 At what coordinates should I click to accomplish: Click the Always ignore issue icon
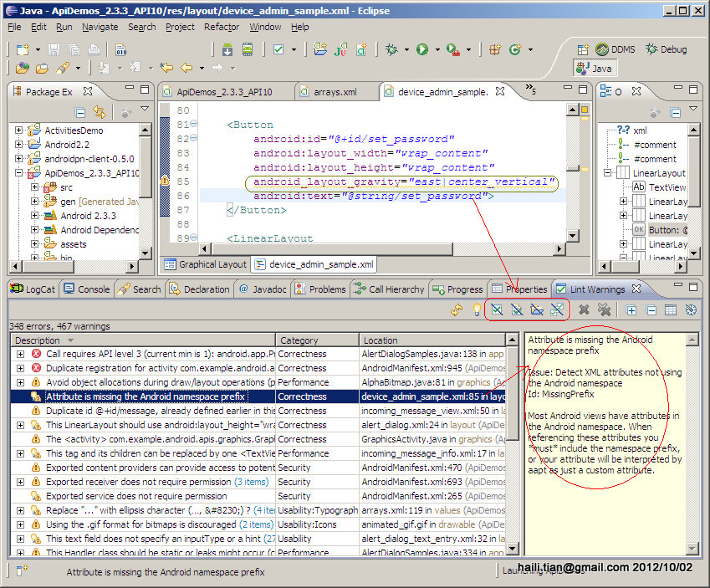coord(557,309)
